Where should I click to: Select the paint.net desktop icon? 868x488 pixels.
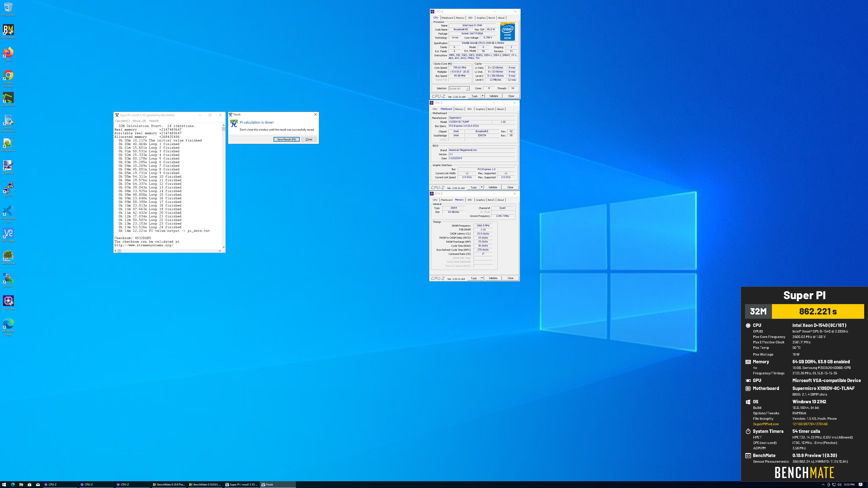pyautogui.click(x=8, y=167)
